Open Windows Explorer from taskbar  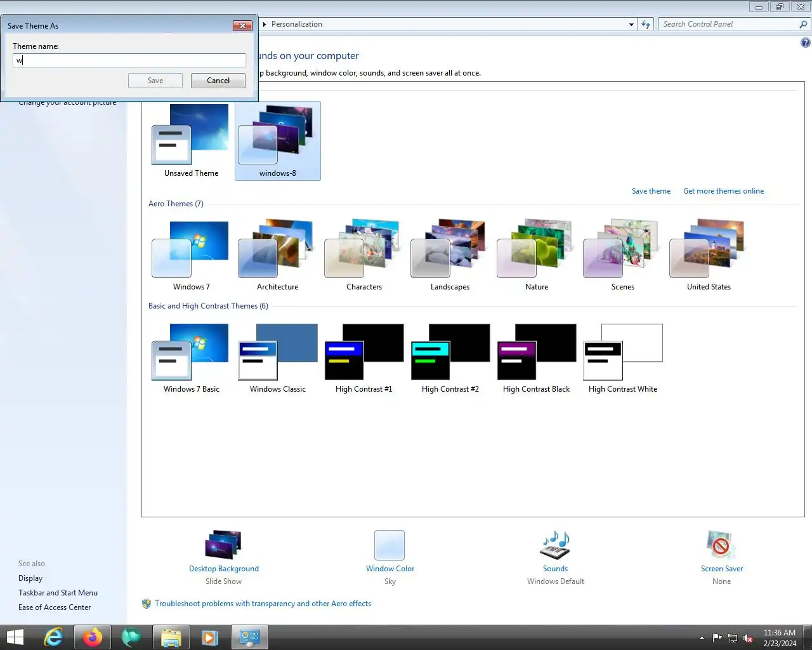click(x=171, y=637)
